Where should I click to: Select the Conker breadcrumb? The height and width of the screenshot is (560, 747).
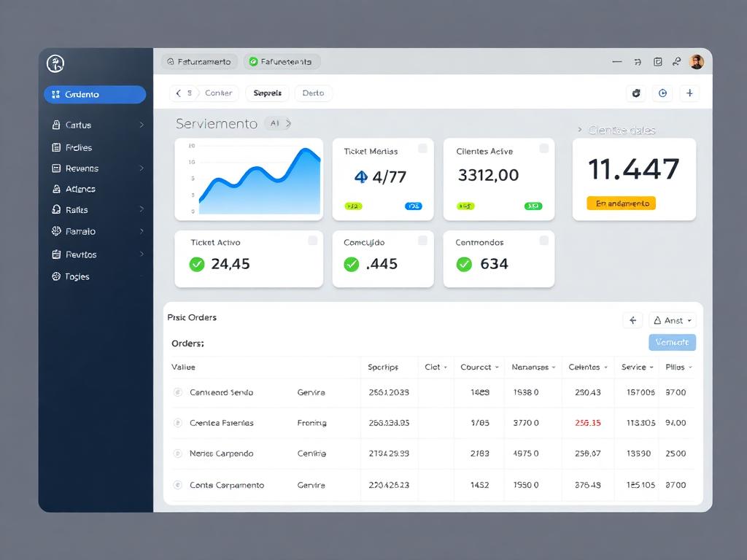coord(218,93)
